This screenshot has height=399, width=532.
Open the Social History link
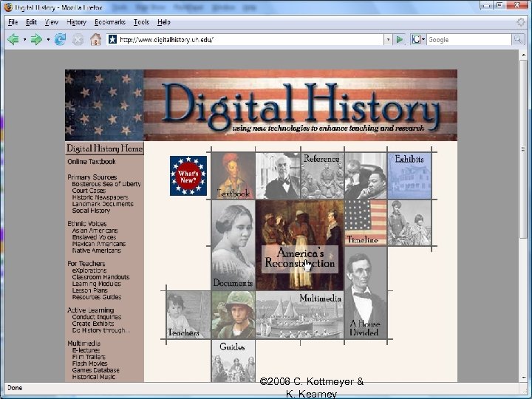pyautogui.click(x=91, y=211)
